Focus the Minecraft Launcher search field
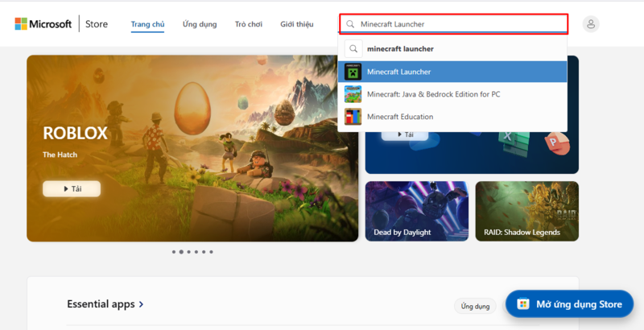The width and height of the screenshot is (644, 330). point(454,24)
